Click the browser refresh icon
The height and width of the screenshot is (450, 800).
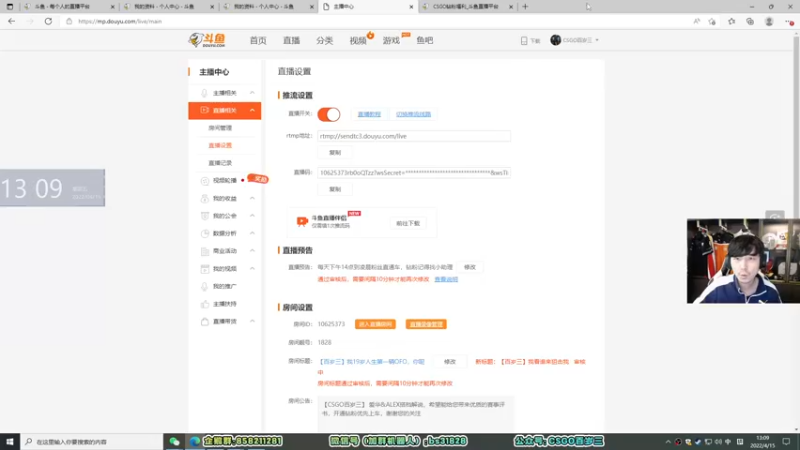click(48, 21)
